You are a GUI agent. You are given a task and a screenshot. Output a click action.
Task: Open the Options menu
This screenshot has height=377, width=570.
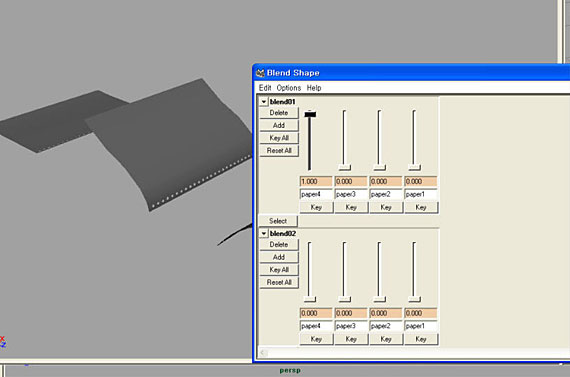point(289,88)
